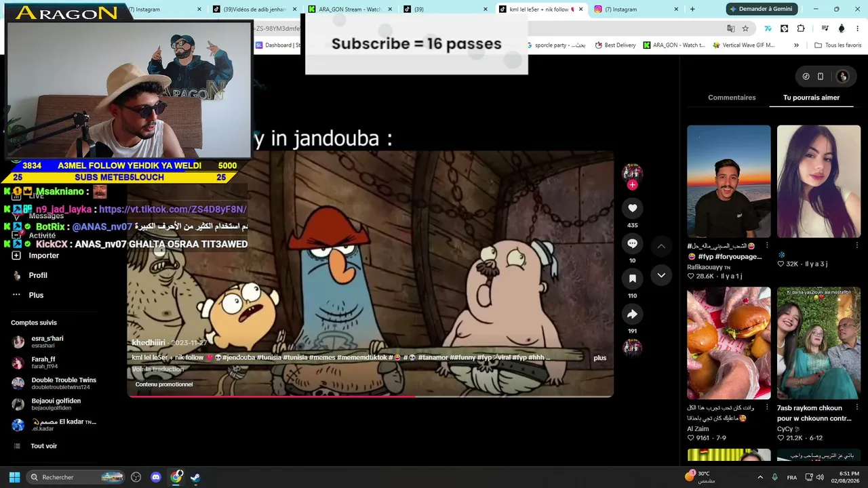Click the 'Voir la traduction' link

[x=158, y=369]
